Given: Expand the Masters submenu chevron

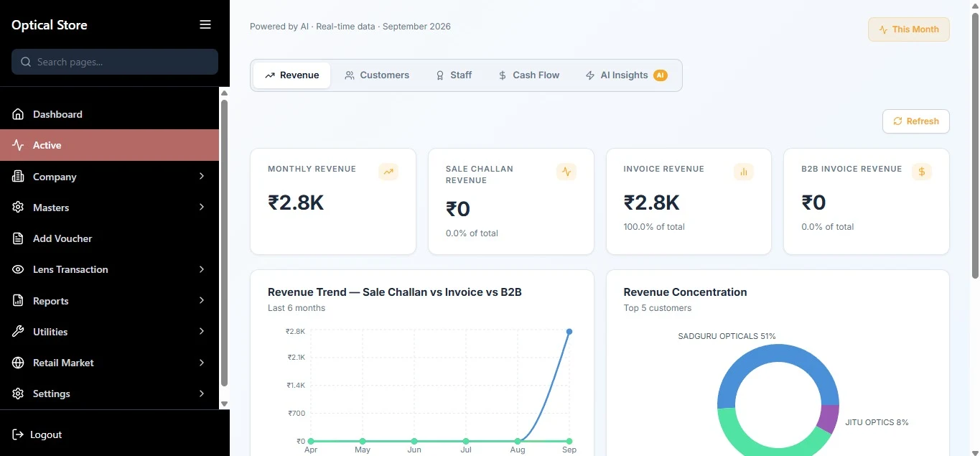Looking at the screenshot, I should coord(202,207).
